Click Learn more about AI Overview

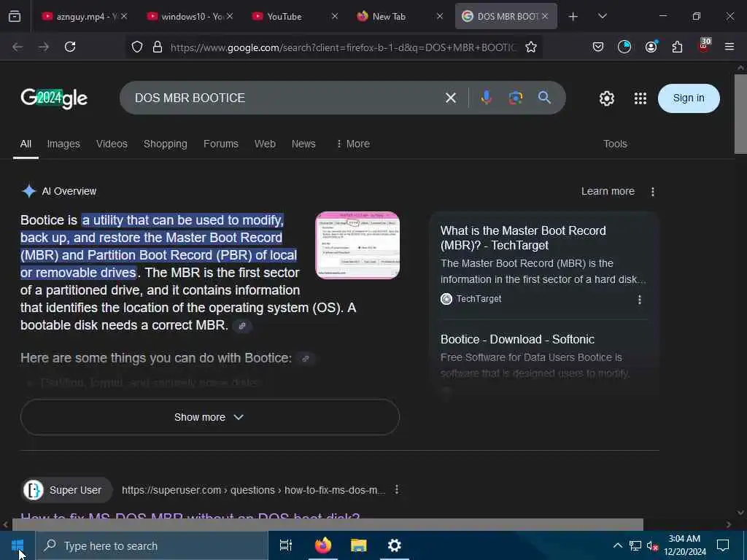click(608, 192)
